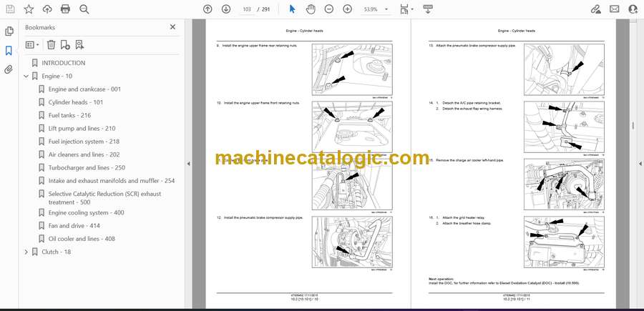Click the share link icon
The width and height of the screenshot is (644, 311).
[x=595, y=9]
